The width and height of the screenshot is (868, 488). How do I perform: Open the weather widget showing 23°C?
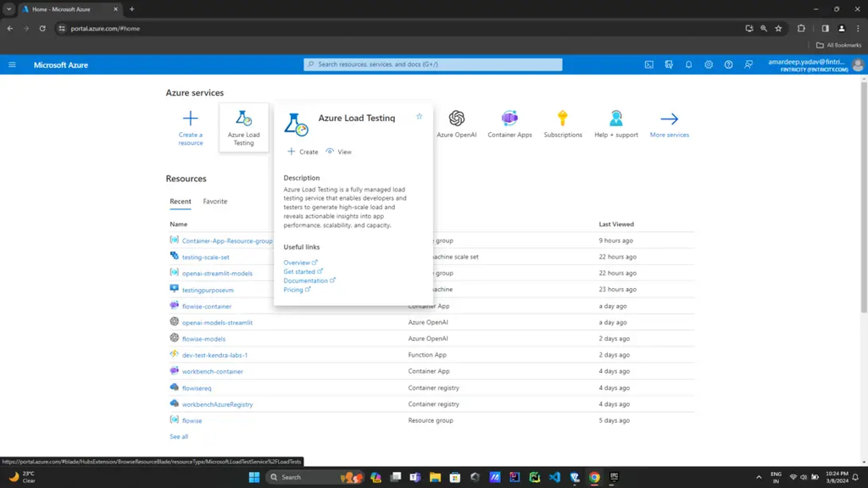22,477
